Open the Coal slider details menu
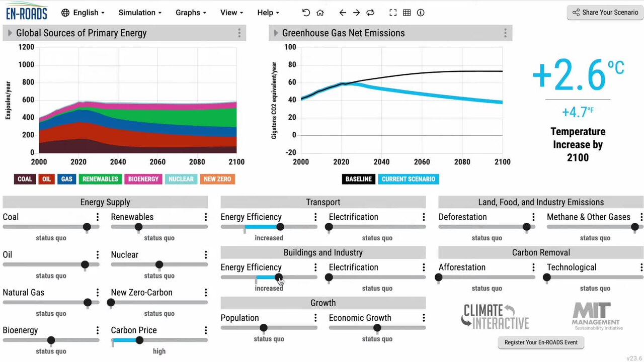 pos(98,217)
